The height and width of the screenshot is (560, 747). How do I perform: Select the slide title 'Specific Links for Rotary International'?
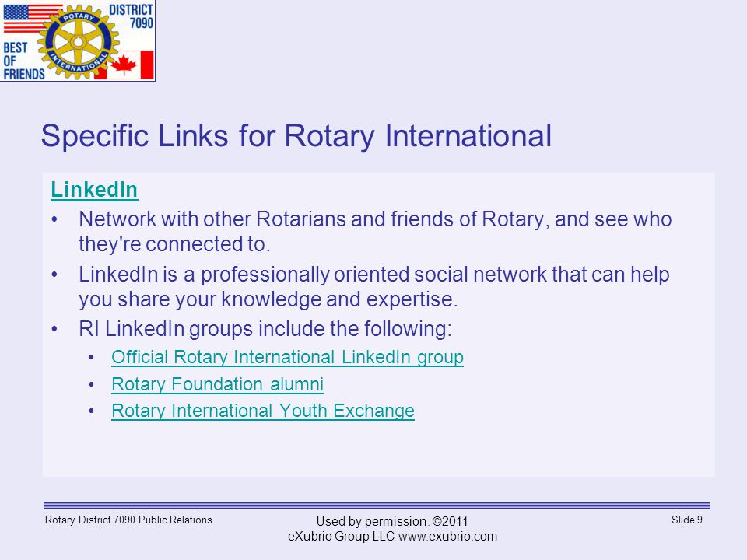click(296, 135)
